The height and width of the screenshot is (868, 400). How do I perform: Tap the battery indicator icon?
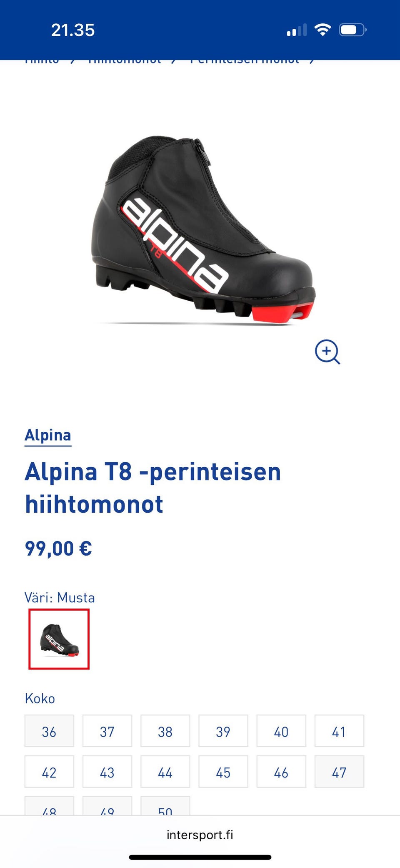click(352, 30)
